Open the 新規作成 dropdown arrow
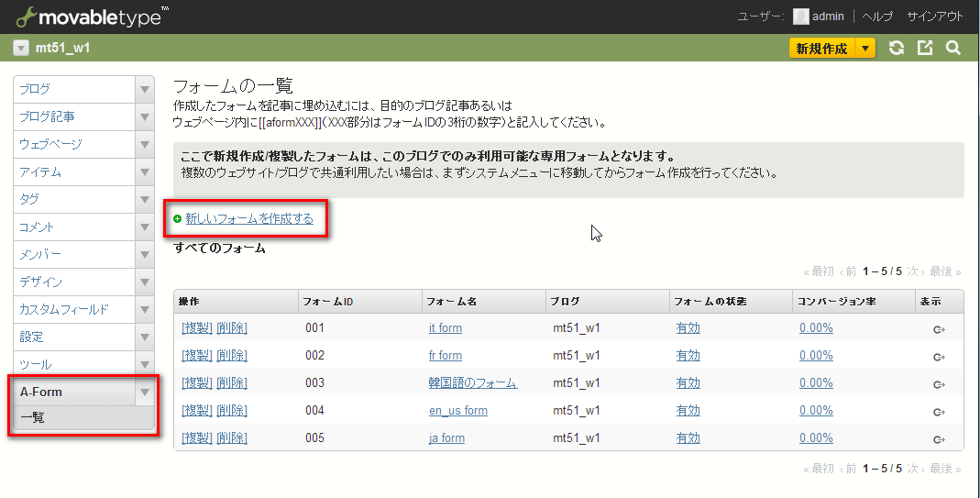Viewport: 980px width, 498px height. tap(865, 49)
